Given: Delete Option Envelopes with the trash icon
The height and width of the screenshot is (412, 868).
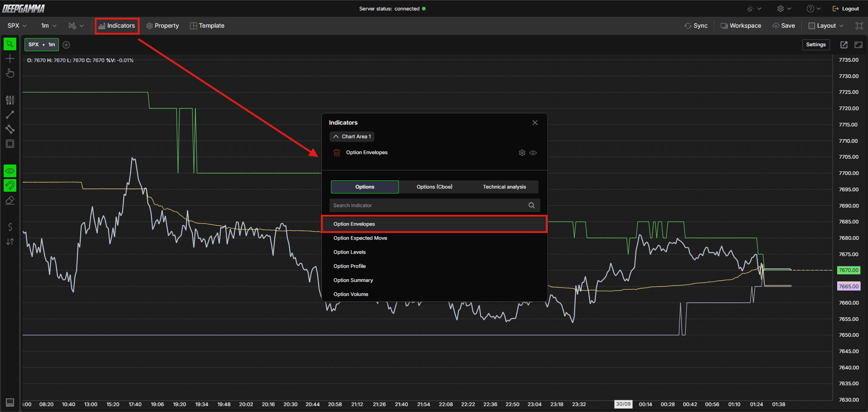Looking at the screenshot, I should point(337,153).
